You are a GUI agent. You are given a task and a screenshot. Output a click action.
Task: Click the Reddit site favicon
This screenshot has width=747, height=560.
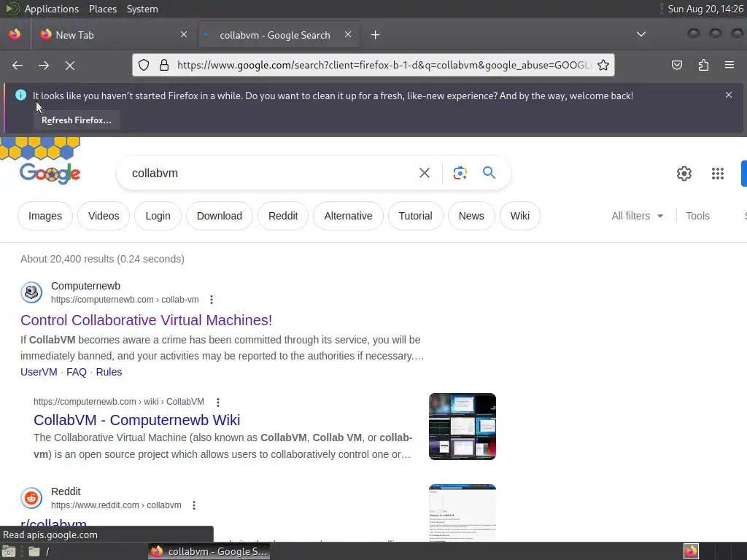(x=31, y=498)
